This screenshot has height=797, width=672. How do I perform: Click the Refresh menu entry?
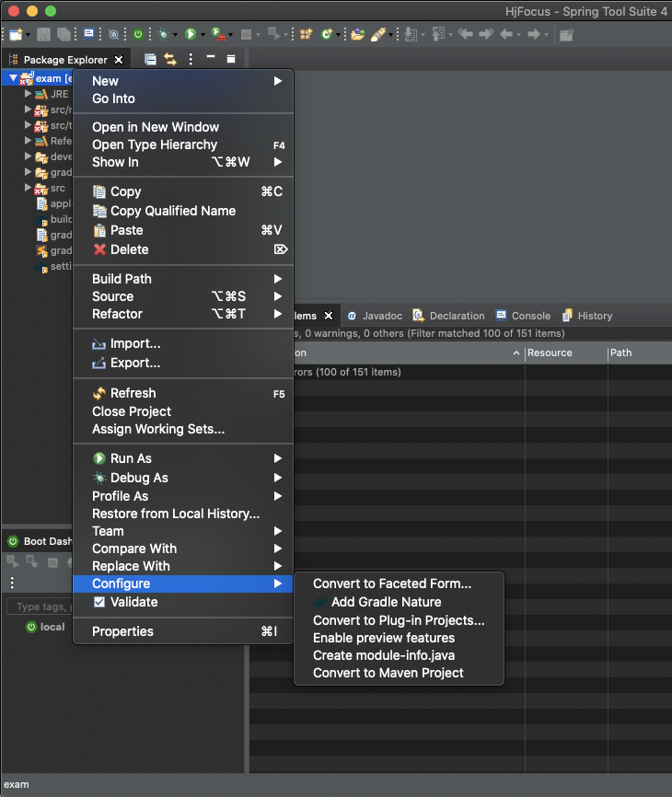pyautogui.click(x=183, y=393)
